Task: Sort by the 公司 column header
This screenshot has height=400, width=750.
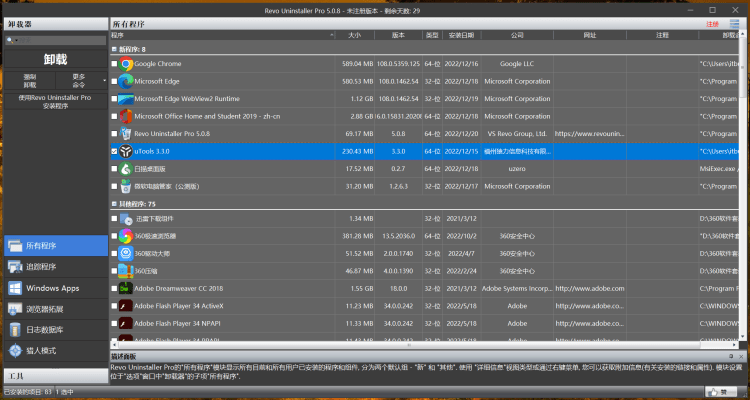Action: pos(517,35)
